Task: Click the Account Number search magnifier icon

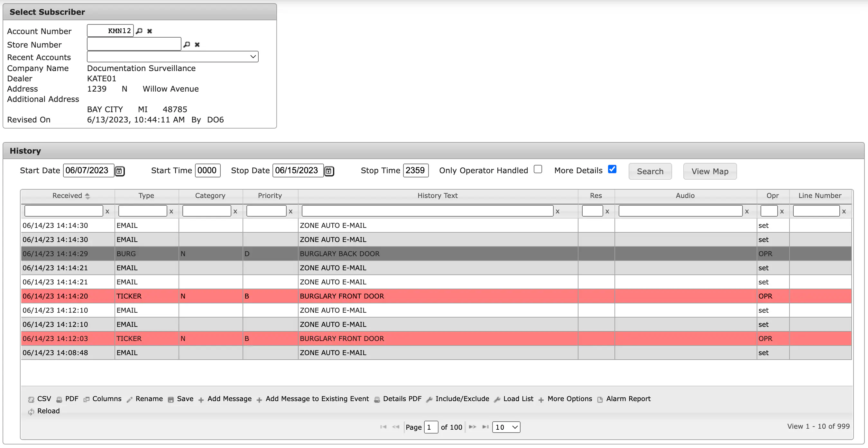Action: click(139, 31)
